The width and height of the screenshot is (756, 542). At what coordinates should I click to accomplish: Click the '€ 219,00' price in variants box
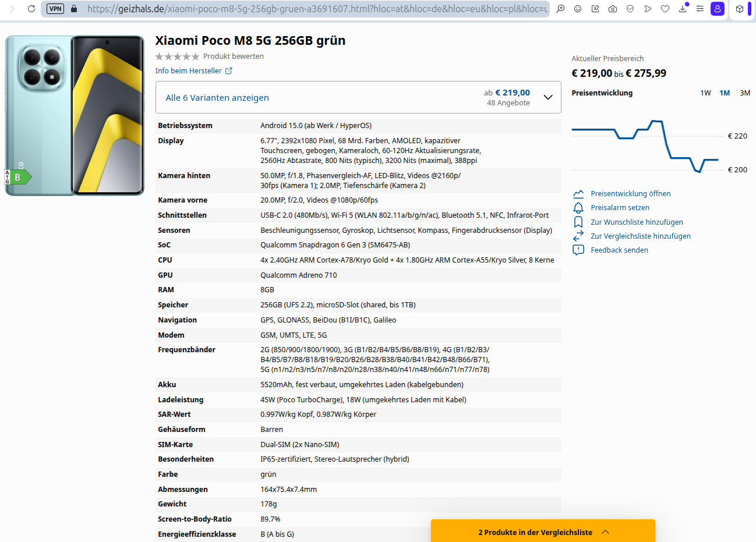[x=513, y=93]
